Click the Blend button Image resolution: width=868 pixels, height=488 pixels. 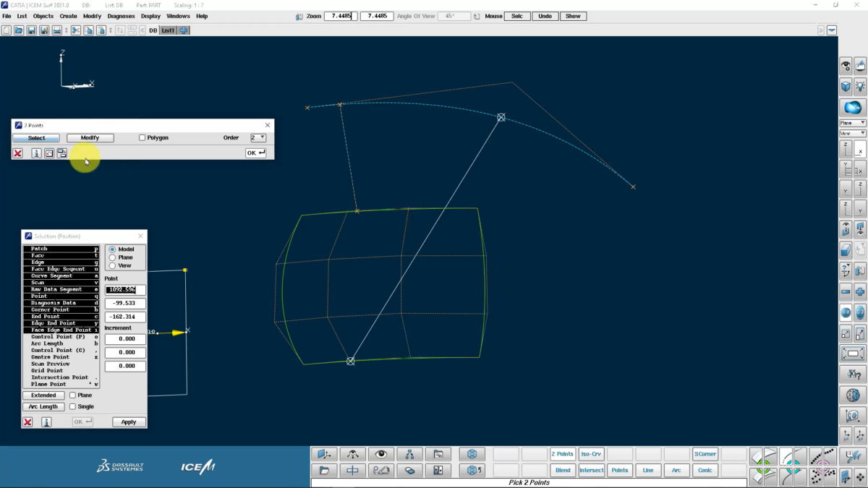[x=563, y=470]
